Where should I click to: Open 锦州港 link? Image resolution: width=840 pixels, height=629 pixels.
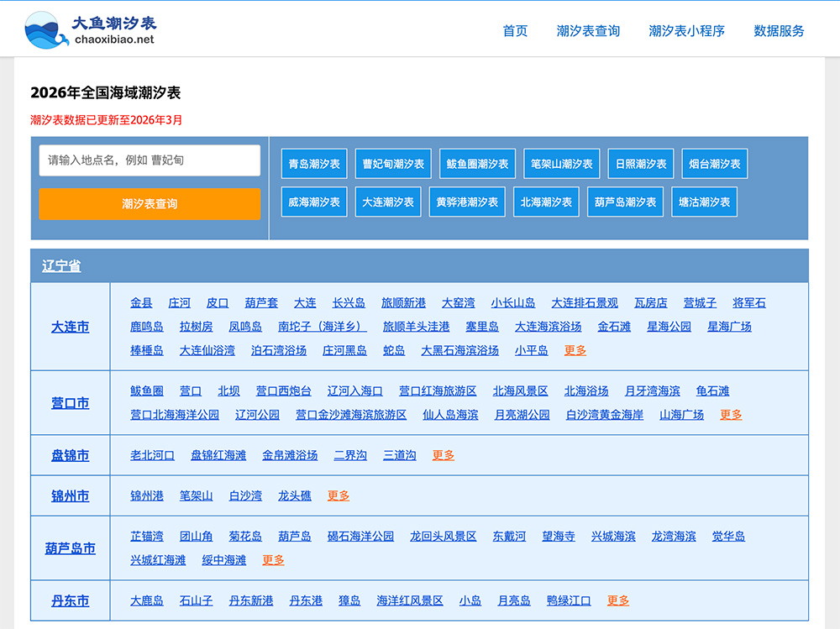click(147, 496)
